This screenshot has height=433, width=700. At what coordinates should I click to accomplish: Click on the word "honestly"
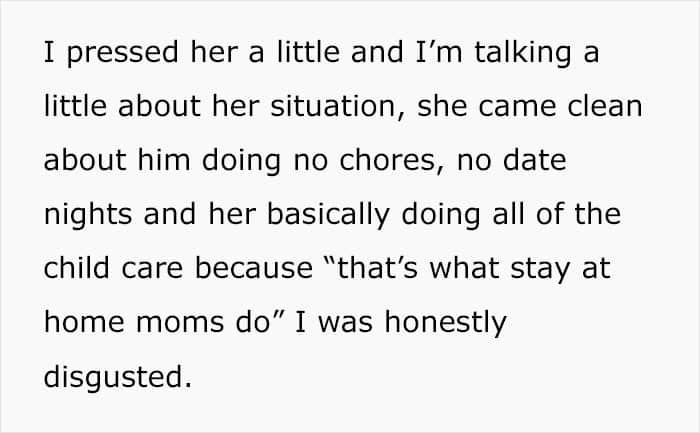(446, 323)
